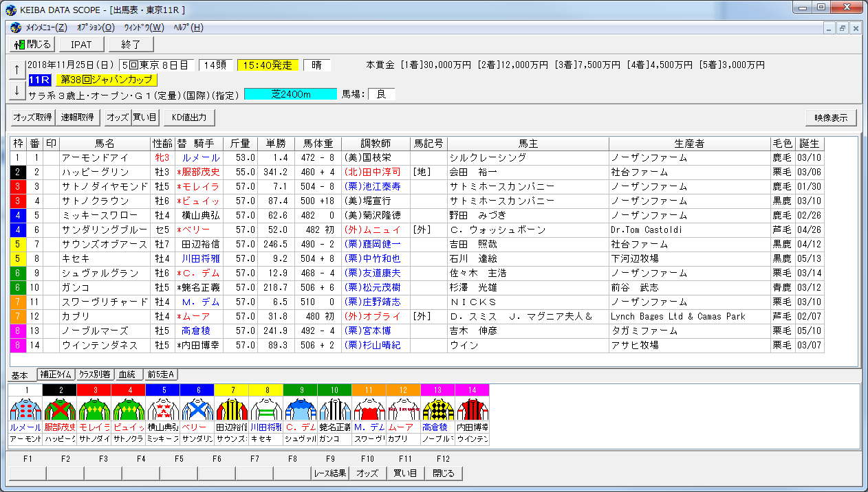868x492 pixels.
Task: Select horse カプリ row
Action: coord(417,317)
